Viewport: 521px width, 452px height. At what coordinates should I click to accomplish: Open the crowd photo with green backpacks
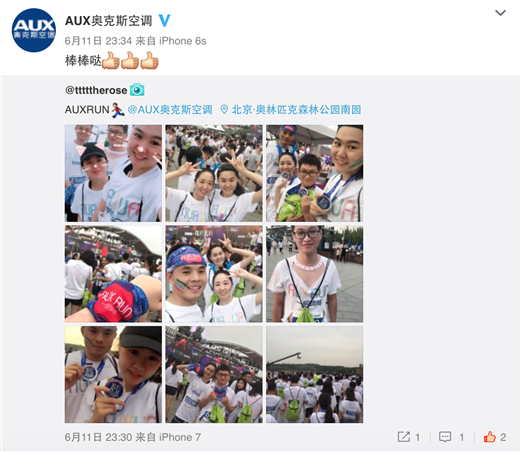point(315,375)
